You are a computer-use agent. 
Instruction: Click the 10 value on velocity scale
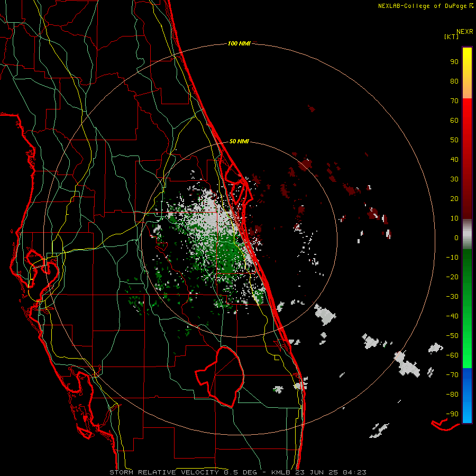click(x=454, y=218)
